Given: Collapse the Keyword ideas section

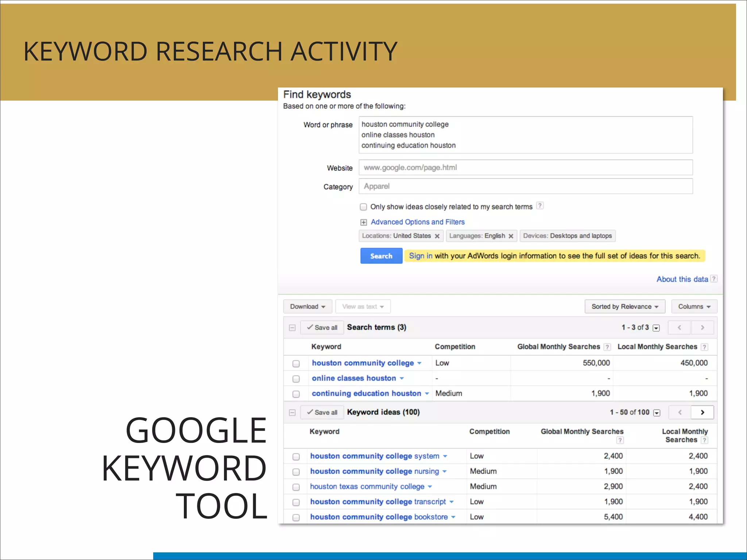Looking at the screenshot, I should 292,413.
